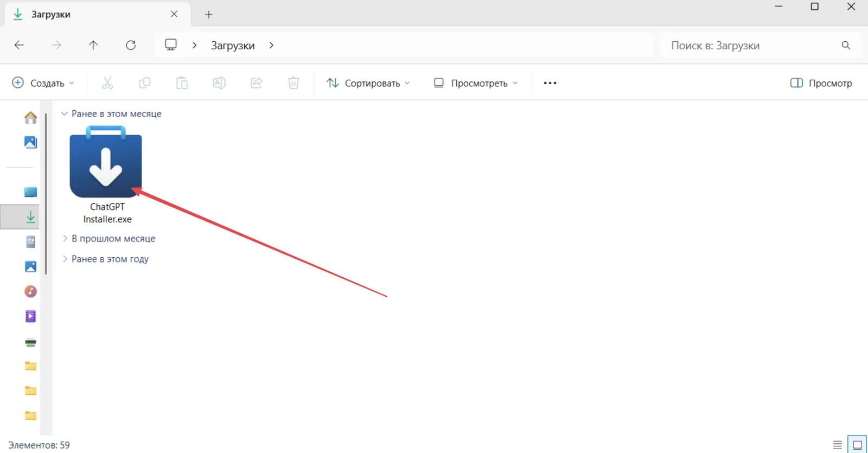The height and width of the screenshot is (453, 868).
Task: Click the Элементов: 59 status text
Action: click(x=39, y=445)
